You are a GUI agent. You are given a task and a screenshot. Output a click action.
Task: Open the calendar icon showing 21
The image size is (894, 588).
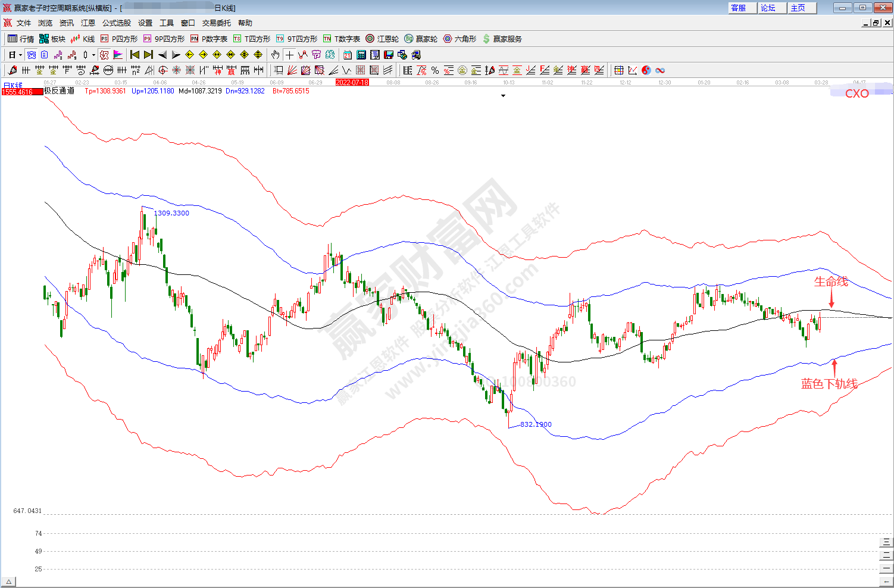pyautogui.click(x=348, y=55)
